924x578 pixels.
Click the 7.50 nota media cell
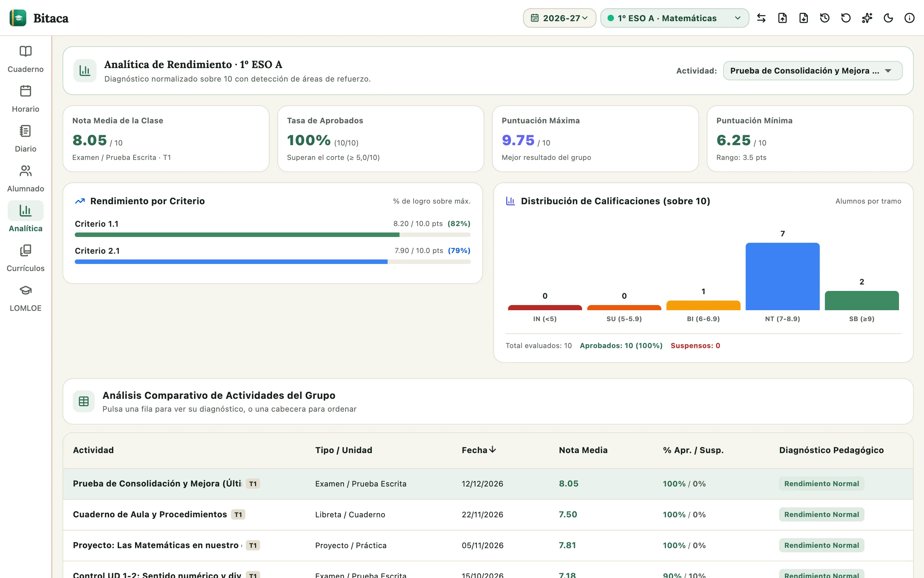[x=568, y=514]
